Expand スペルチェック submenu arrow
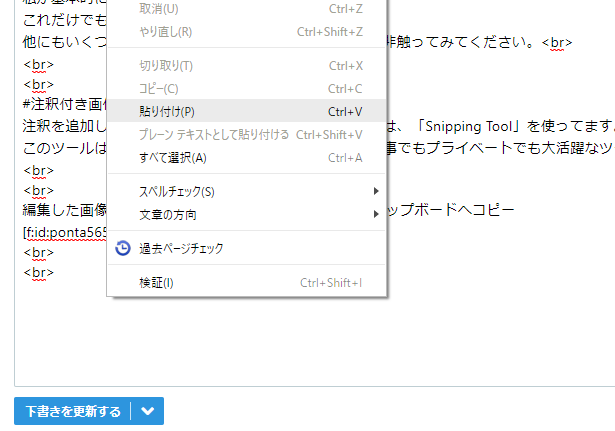Viewport: 615px width, 431px height. click(x=376, y=191)
